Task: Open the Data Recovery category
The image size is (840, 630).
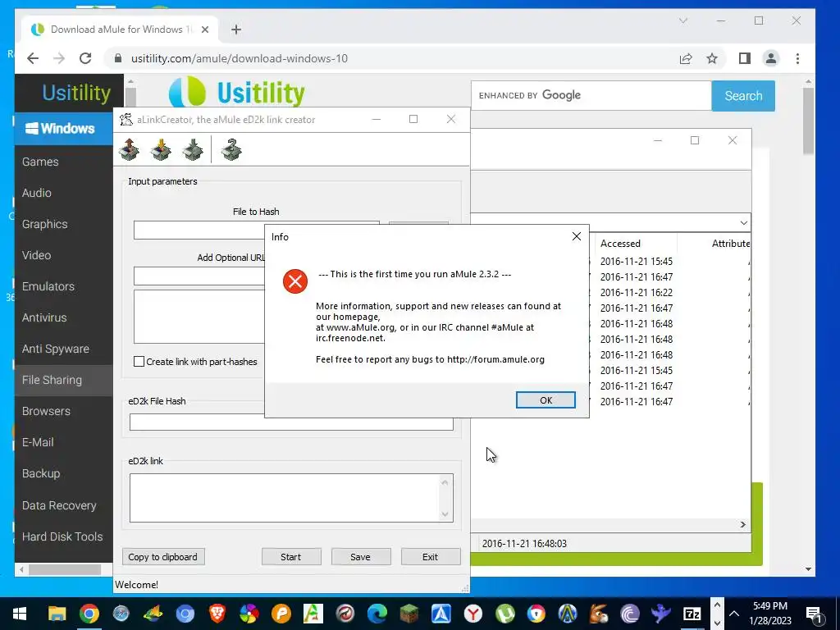Action: (x=59, y=505)
